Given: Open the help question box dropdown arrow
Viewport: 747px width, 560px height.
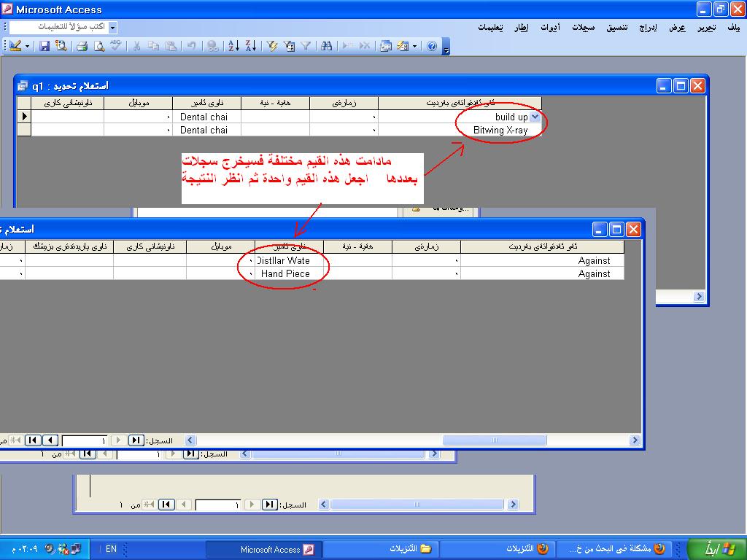Looking at the screenshot, I should (113, 28).
